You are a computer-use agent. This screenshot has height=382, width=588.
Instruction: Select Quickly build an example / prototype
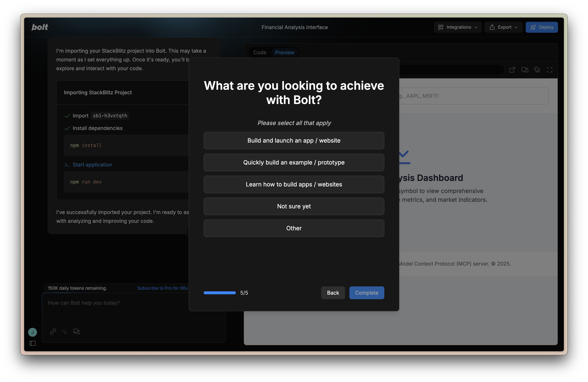pos(294,162)
